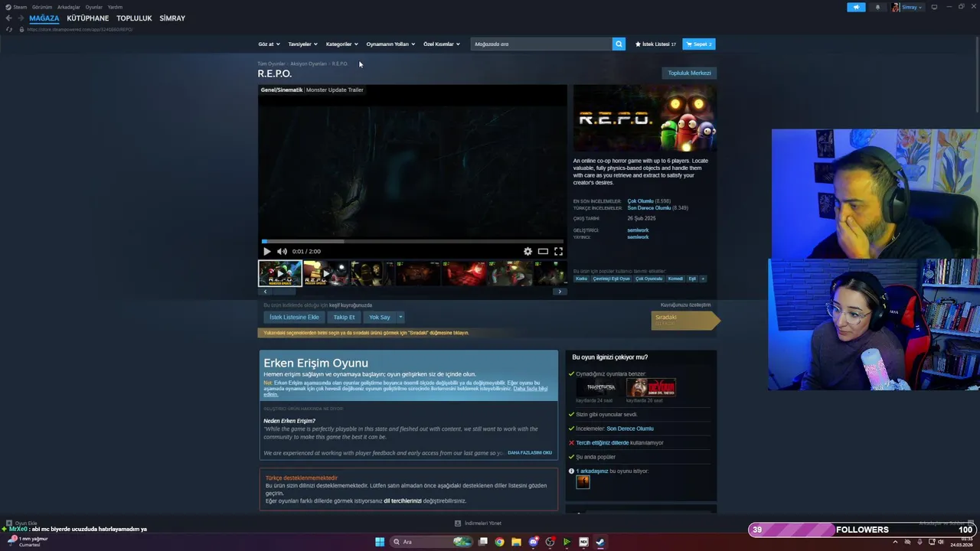Click the Komedi tag

tap(675, 279)
